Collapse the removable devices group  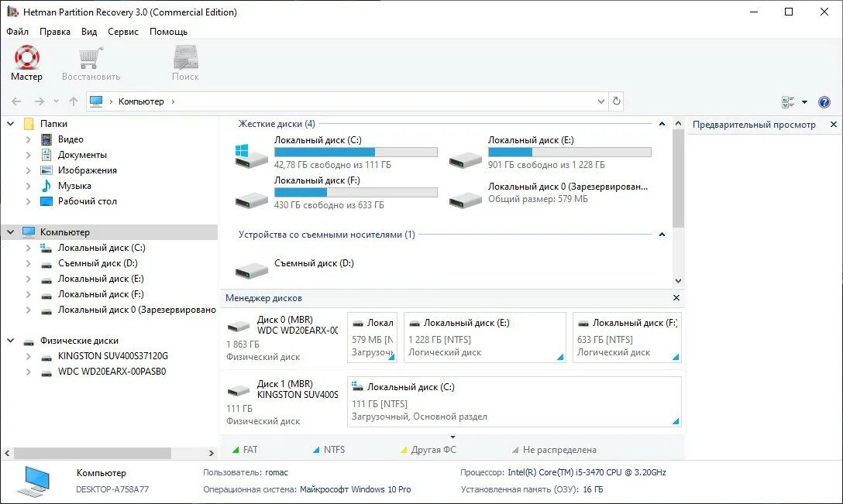[x=662, y=235]
